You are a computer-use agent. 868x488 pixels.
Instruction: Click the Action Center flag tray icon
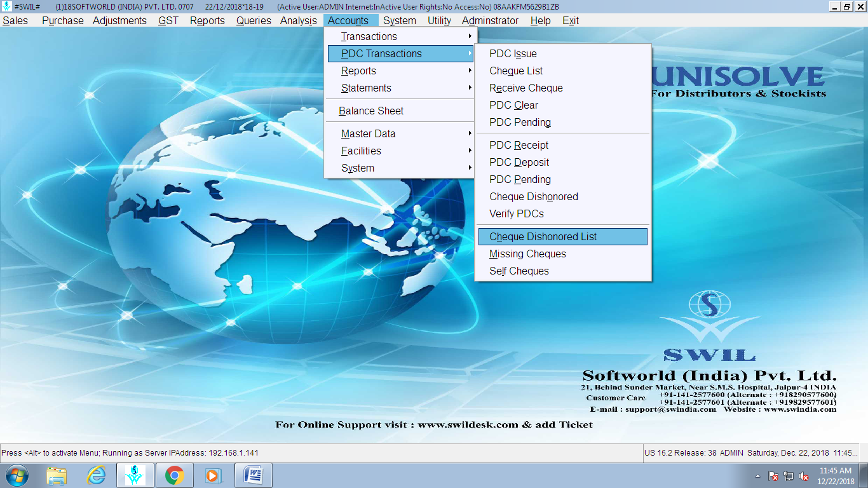pyautogui.click(x=773, y=476)
